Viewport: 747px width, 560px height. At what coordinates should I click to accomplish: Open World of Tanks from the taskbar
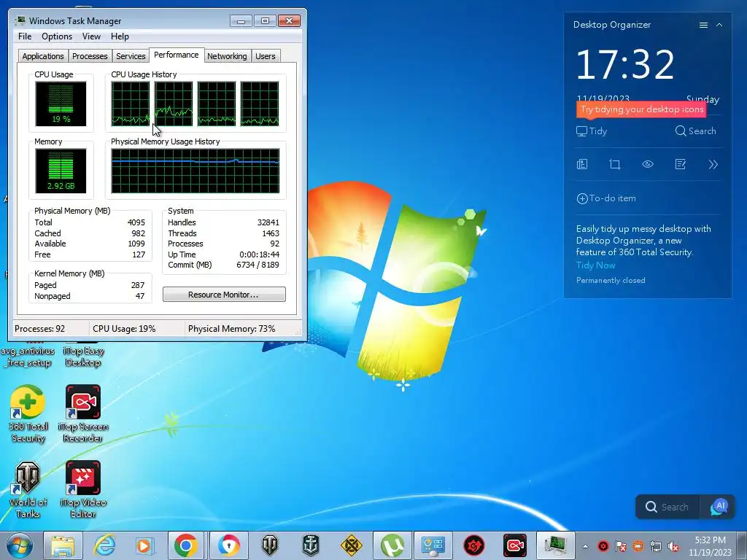[270, 545]
